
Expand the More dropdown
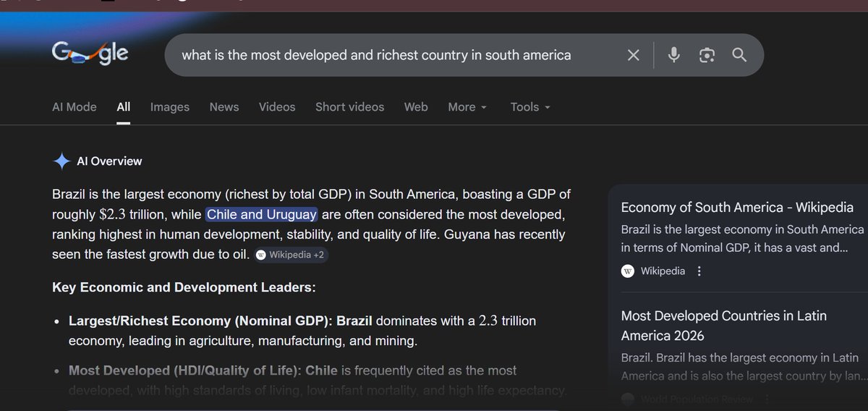click(467, 106)
